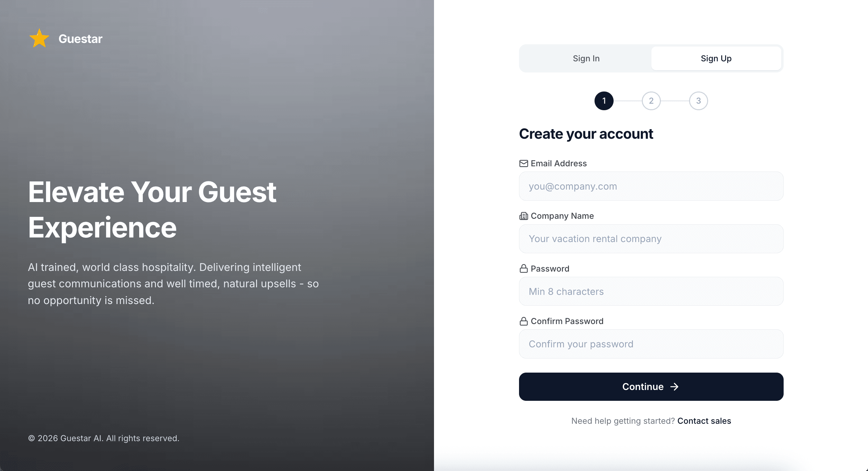The image size is (868, 471).
Task: Click the Elevate Your Guest Experience headline
Action: tap(152, 209)
